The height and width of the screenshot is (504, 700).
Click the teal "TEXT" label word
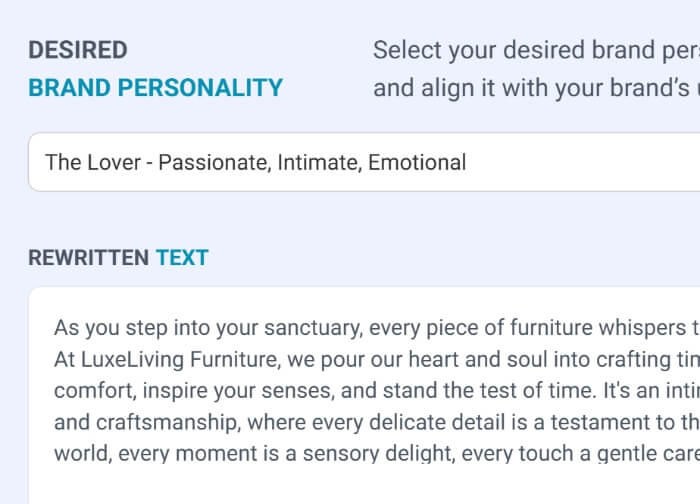coord(182,258)
